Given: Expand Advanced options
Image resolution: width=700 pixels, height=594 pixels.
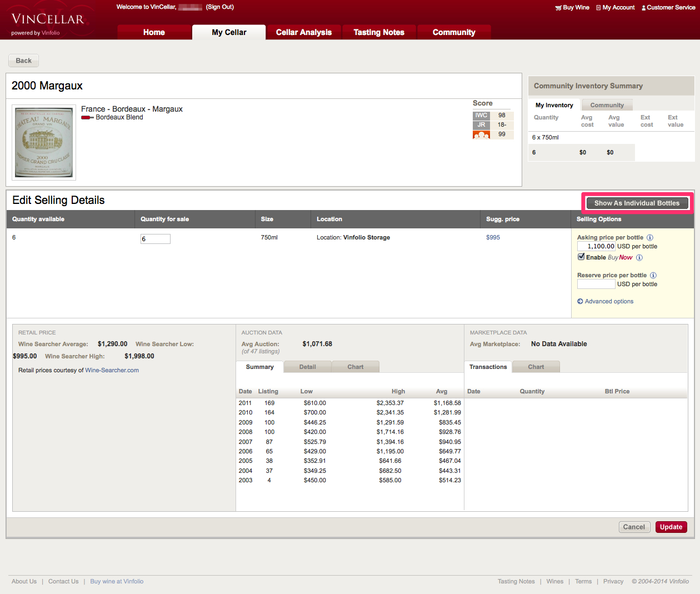Looking at the screenshot, I should click(x=609, y=302).
